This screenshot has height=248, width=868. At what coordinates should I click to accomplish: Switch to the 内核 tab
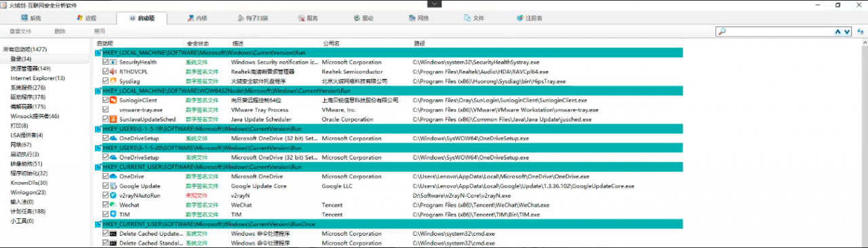click(197, 18)
